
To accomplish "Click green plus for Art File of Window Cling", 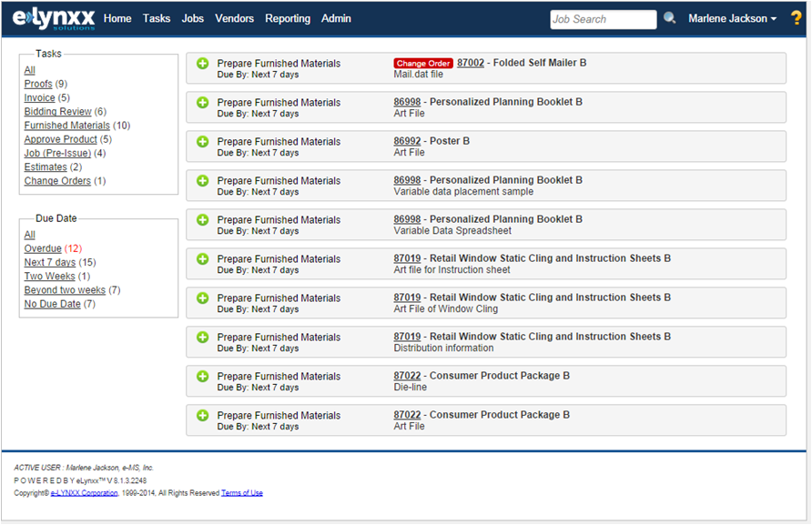I will click(x=203, y=298).
